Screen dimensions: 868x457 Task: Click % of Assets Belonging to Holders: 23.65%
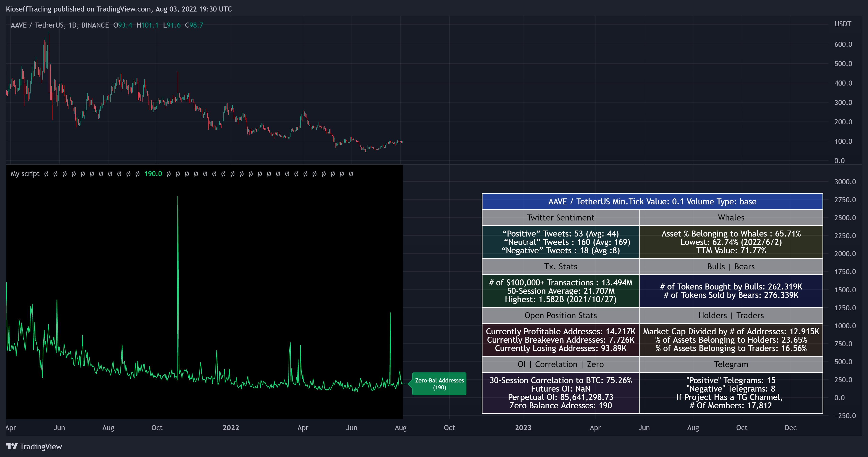coord(731,340)
